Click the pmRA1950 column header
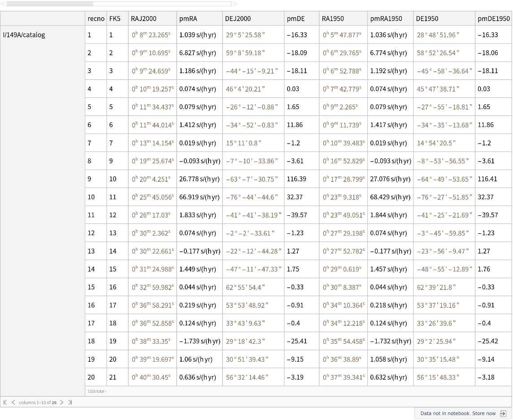Image resolution: width=513 pixels, height=420 pixels. click(x=386, y=18)
